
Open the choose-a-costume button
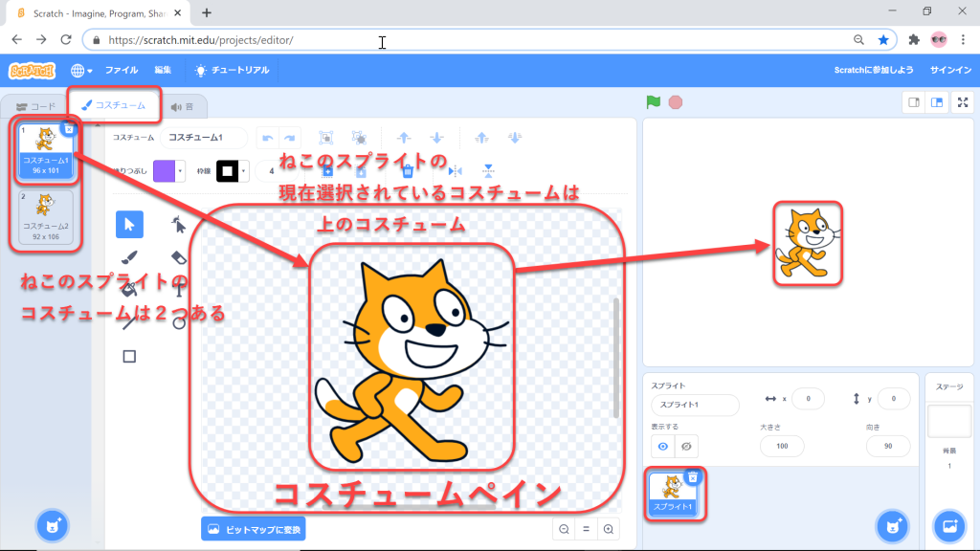(x=53, y=526)
